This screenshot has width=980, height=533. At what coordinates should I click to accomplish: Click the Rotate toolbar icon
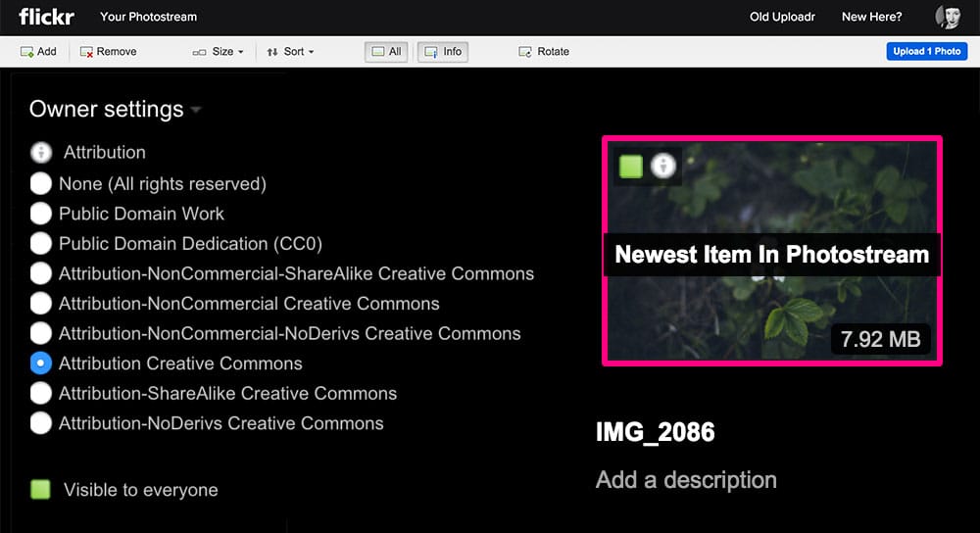526,52
